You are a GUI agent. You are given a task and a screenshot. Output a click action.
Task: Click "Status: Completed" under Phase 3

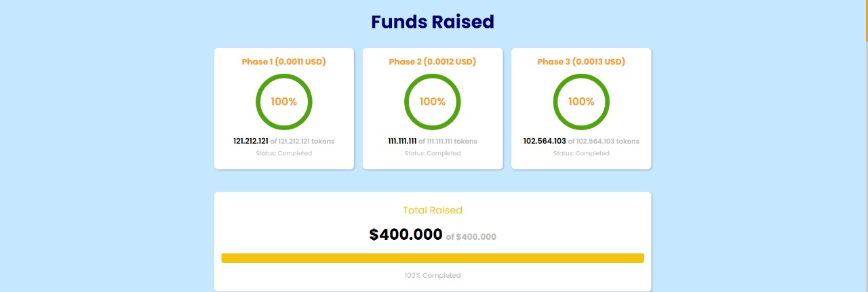click(581, 153)
